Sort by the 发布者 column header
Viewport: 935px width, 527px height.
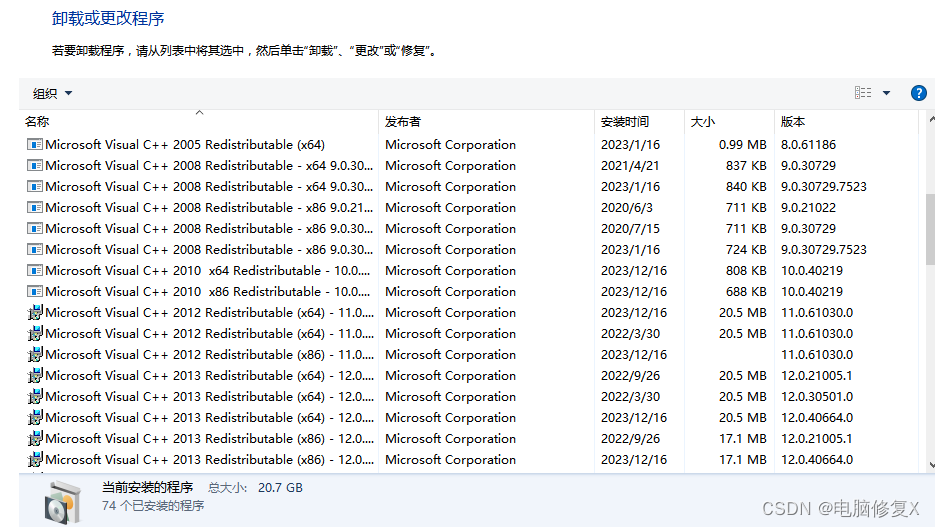click(403, 122)
